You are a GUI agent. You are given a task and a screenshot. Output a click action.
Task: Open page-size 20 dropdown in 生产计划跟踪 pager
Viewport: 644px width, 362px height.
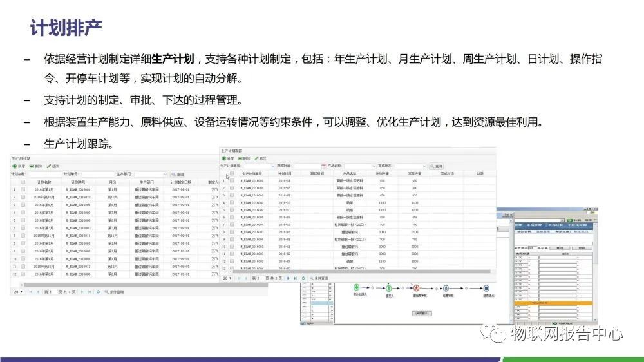pyautogui.click(x=227, y=278)
